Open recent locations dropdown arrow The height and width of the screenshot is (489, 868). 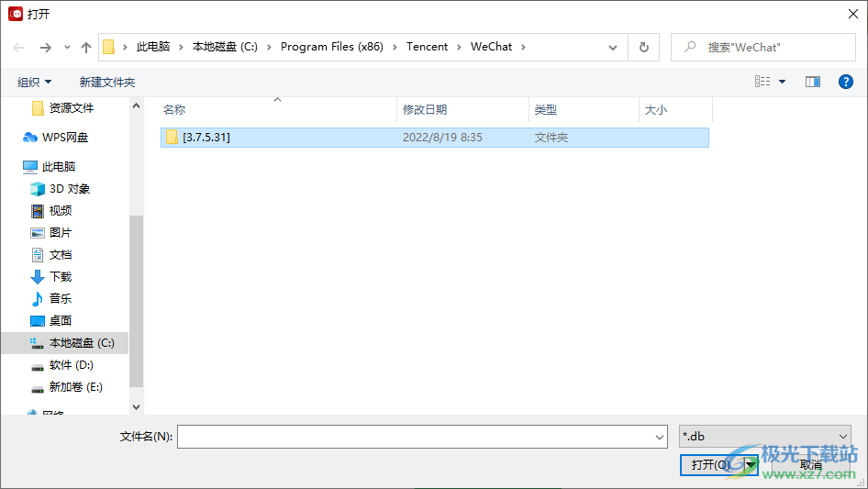(x=67, y=48)
